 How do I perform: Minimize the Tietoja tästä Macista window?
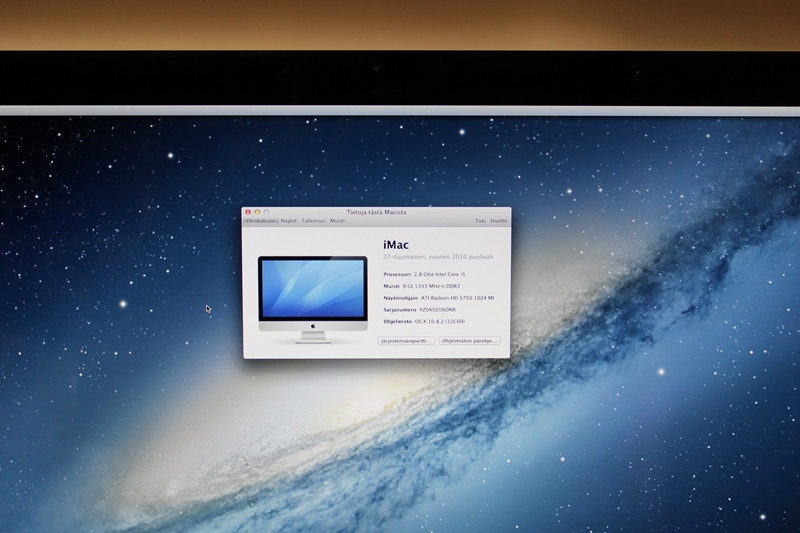[257, 212]
